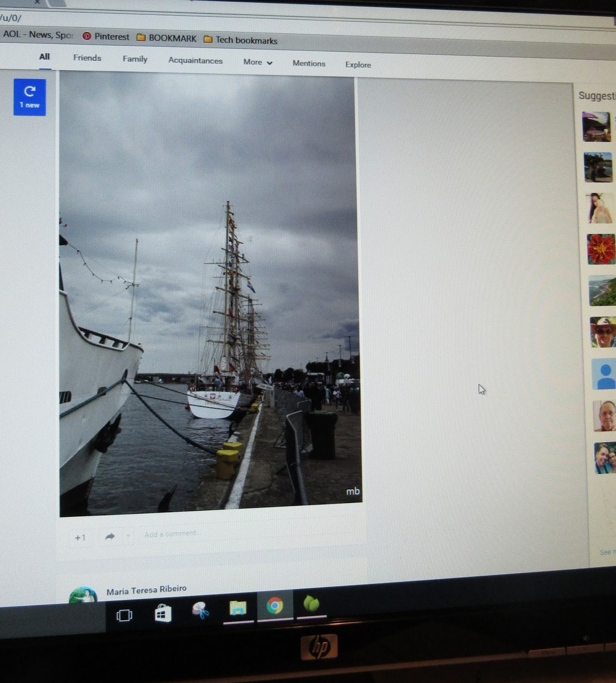Open the Family circle tab
Image resolution: width=616 pixels, height=683 pixels.
click(135, 59)
